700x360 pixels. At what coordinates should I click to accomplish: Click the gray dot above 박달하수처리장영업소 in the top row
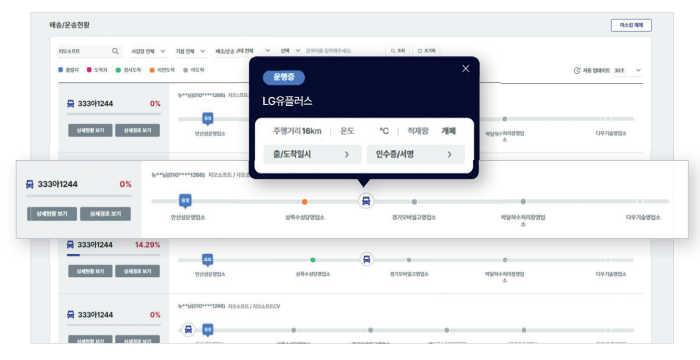tap(504, 119)
